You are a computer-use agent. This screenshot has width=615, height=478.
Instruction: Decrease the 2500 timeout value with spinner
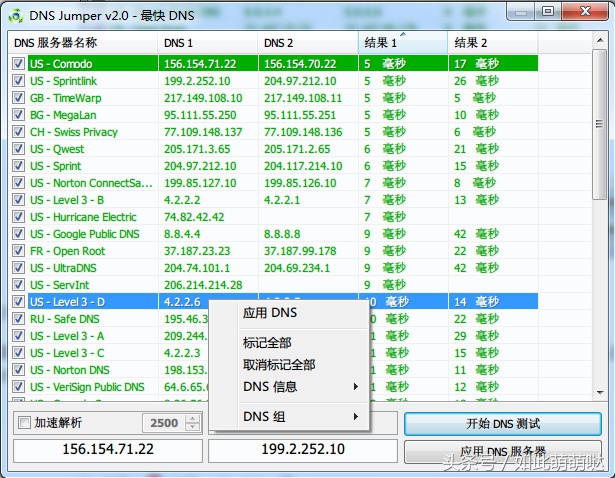coord(192,427)
